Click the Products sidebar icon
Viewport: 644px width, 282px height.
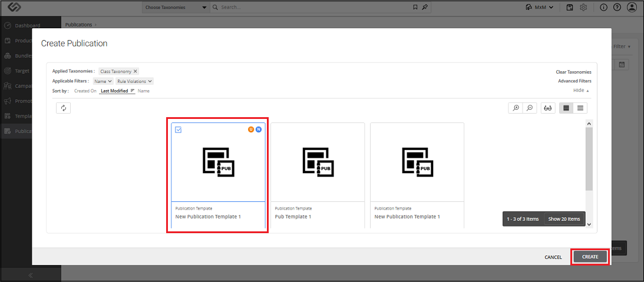pyautogui.click(x=8, y=41)
